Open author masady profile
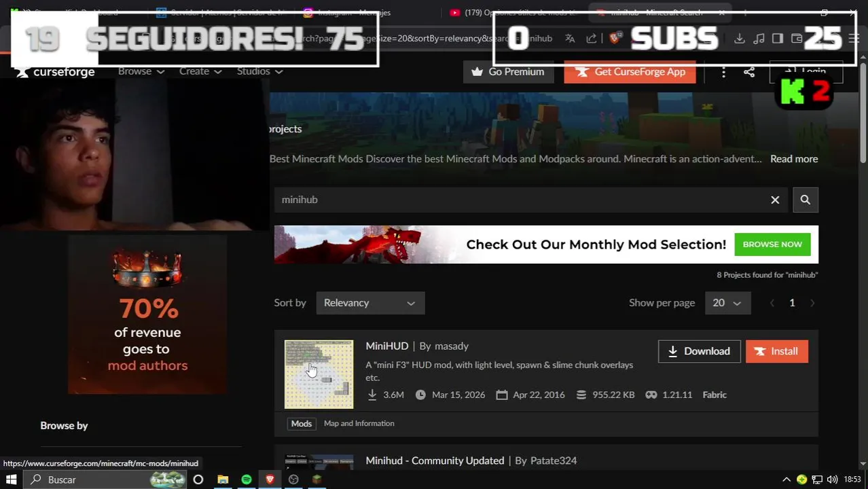Viewport: 868px width, 489px height. pos(452,346)
